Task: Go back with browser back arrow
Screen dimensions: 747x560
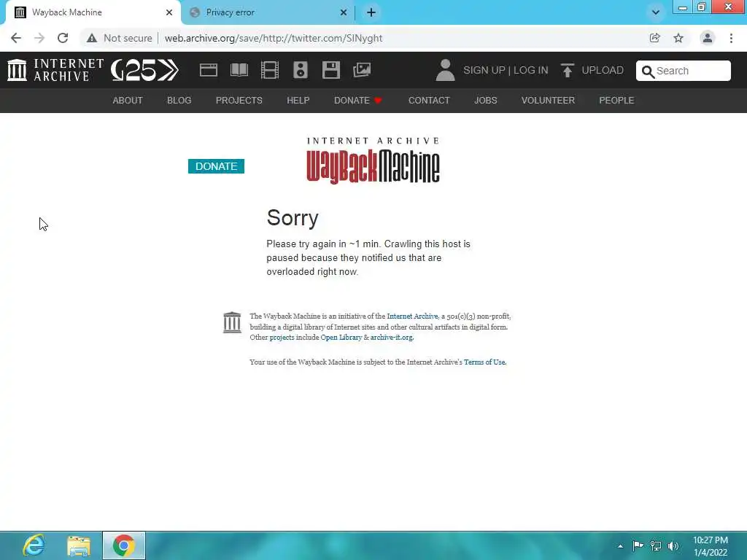Action: pos(16,38)
